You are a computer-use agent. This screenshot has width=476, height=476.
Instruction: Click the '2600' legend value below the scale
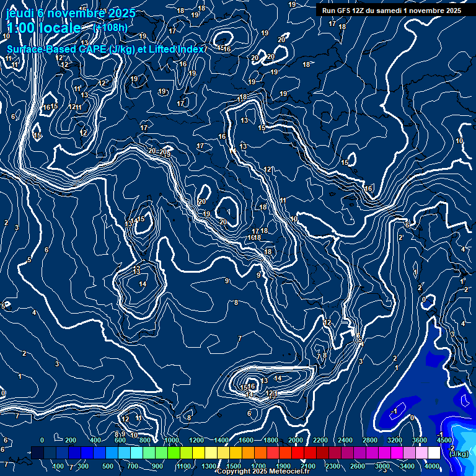(x=358, y=466)
